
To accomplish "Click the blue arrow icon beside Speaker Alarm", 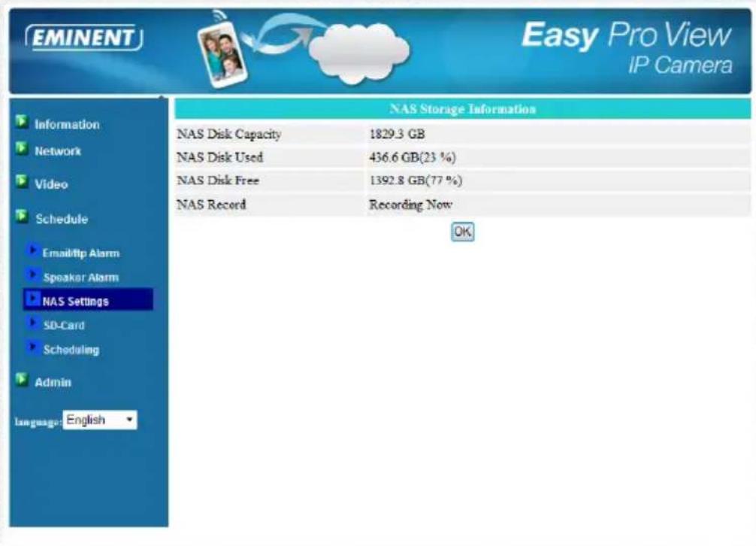I will pyautogui.click(x=32, y=275).
